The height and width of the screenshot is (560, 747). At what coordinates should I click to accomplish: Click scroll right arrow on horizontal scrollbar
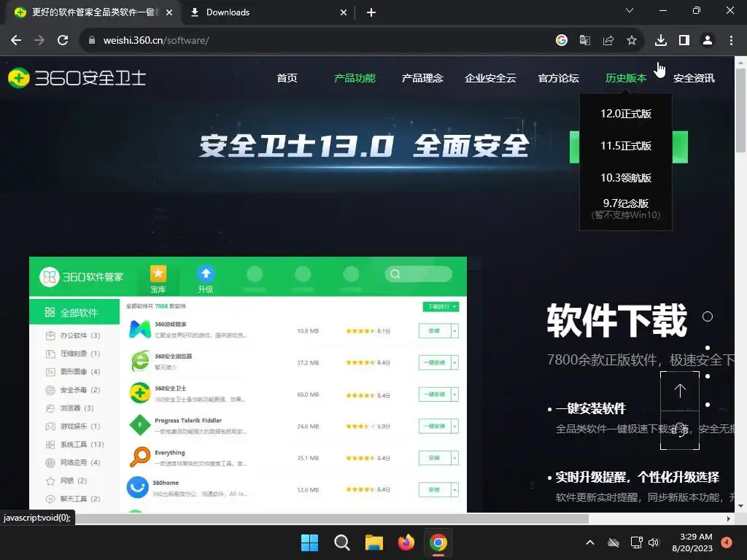729,518
